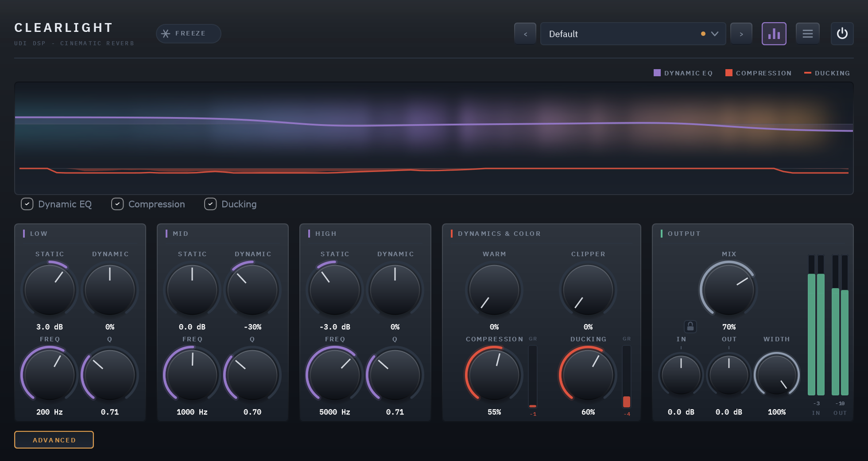Click the Mid band Q knob
This screenshot has height=461, width=868.
pyautogui.click(x=252, y=375)
